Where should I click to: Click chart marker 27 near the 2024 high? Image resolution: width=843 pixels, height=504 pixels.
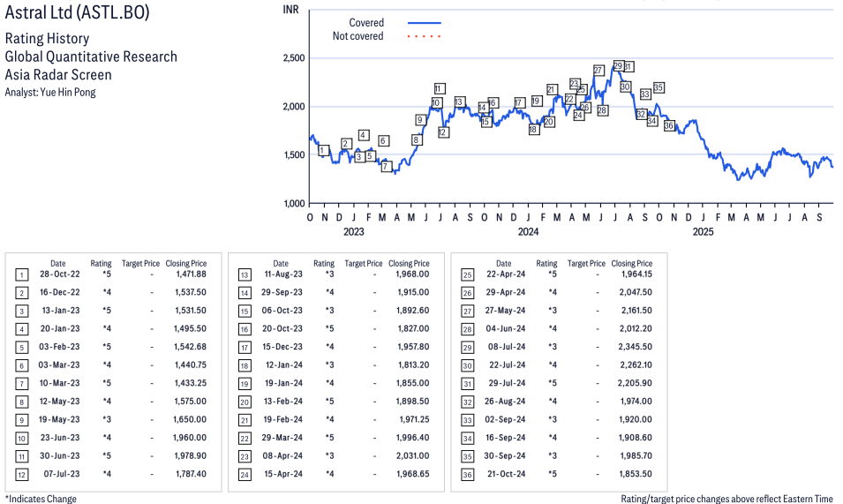point(598,70)
